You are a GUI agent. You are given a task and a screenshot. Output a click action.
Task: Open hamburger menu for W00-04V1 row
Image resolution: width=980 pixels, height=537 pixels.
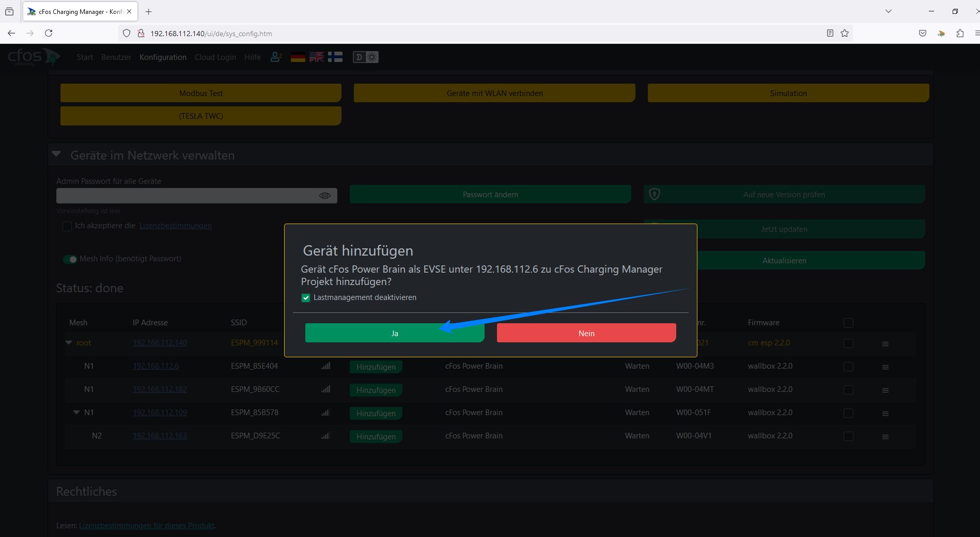click(x=885, y=437)
